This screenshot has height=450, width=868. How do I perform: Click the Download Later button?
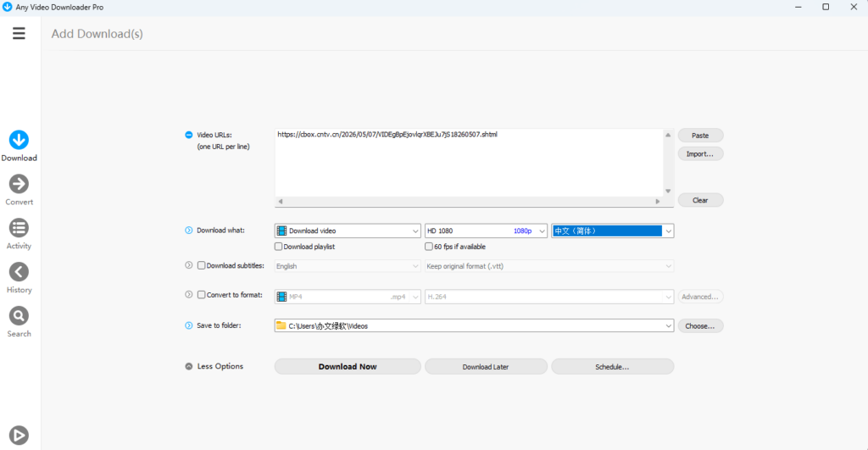click(x=486, y=366)
